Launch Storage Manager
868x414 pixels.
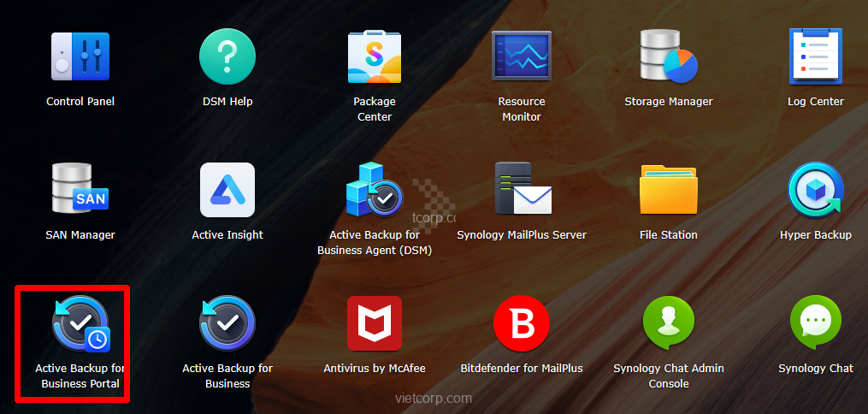click(x=669, y=57)
